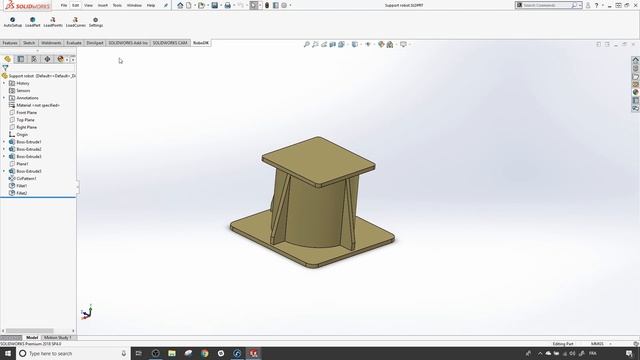Viewport: 640px width, 360px height.
Task: Click the RoboDK LoadPart button
Action: (33, 22)
